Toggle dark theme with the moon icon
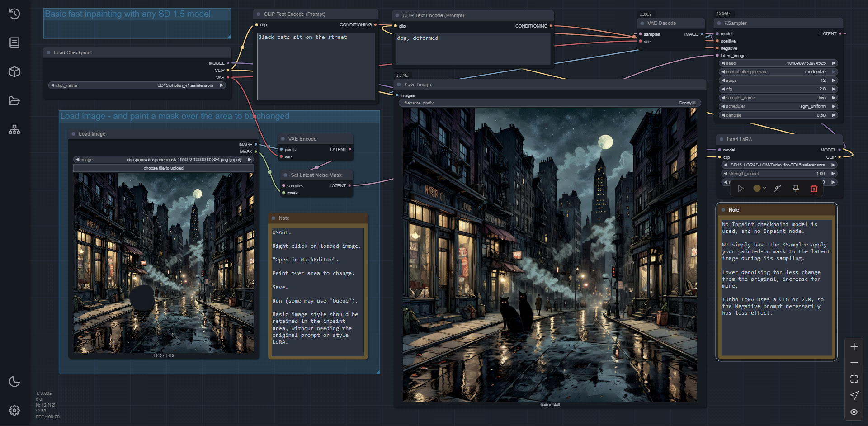The image size is (868, 426). (14, 381)
